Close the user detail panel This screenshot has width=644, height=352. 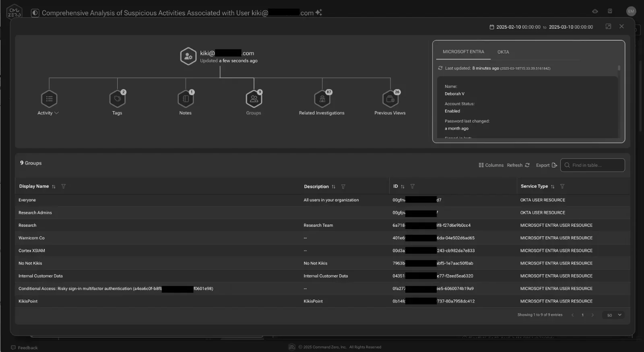[621, 26]
